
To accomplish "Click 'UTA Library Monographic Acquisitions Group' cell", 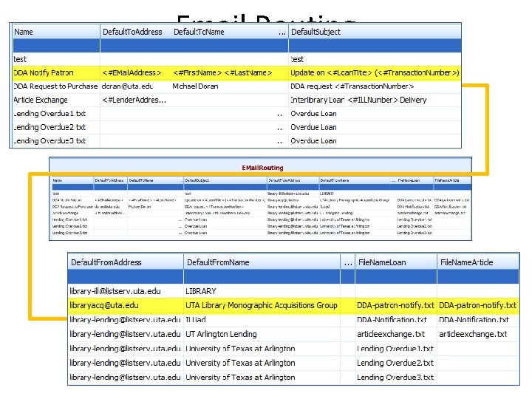I will click(x=262, y=305).
